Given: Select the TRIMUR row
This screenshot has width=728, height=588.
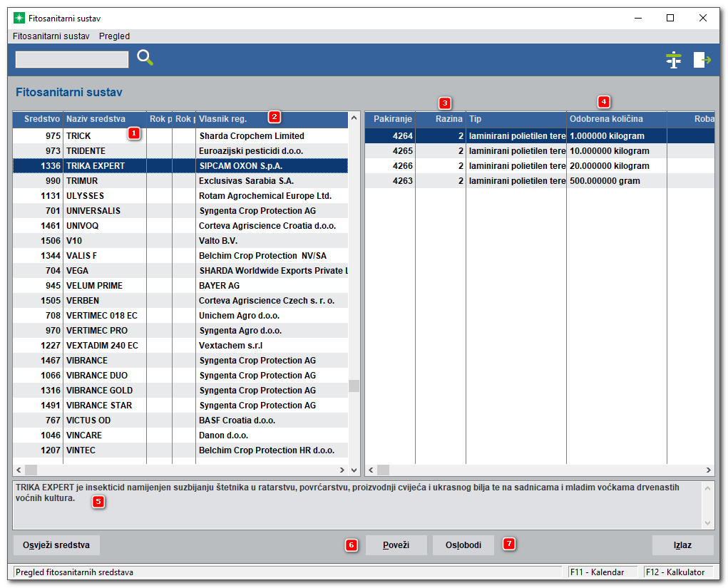Looking at the screenshot, I should tap(180, 181).
